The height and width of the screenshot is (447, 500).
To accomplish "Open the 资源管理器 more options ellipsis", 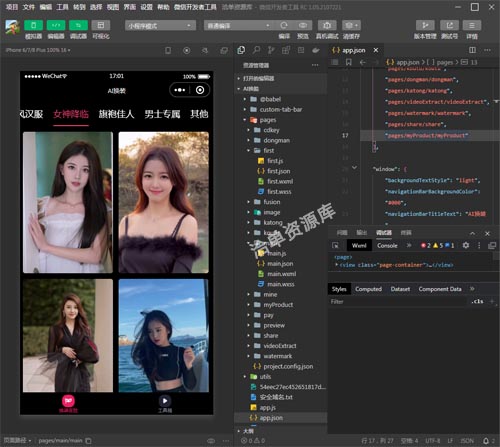I will [x=315, y=65].
